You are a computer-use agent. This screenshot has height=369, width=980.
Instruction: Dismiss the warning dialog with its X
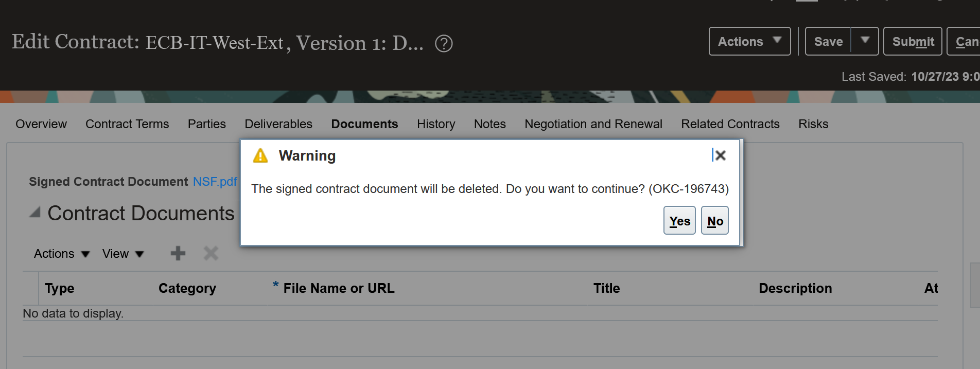pos(720,155)
